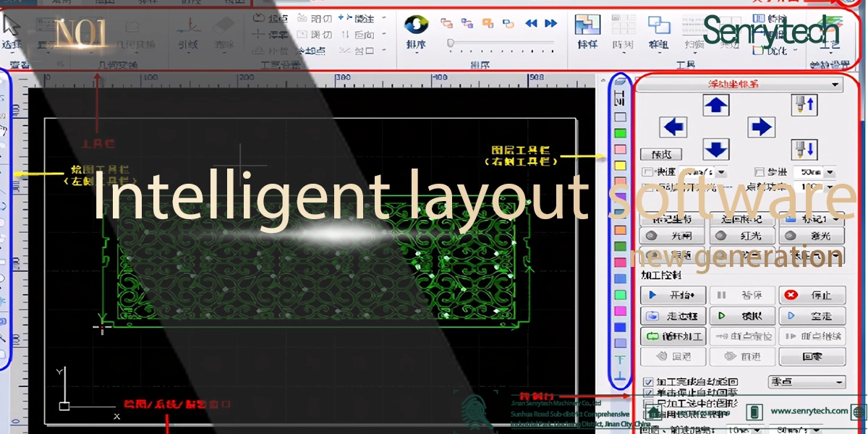This screenshot has width=868, height=434.
Task: Lower the laser head with Z-down icon
Action: click(x=804, y=150)
